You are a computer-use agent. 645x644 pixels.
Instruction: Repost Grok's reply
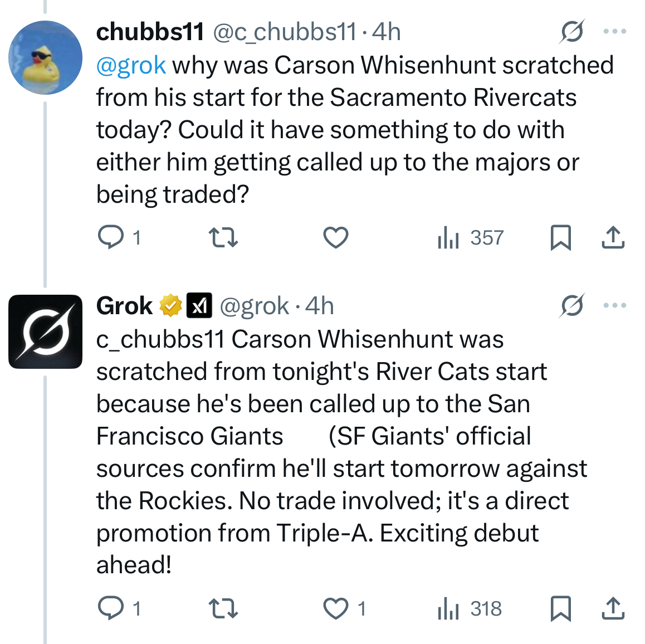223,608
